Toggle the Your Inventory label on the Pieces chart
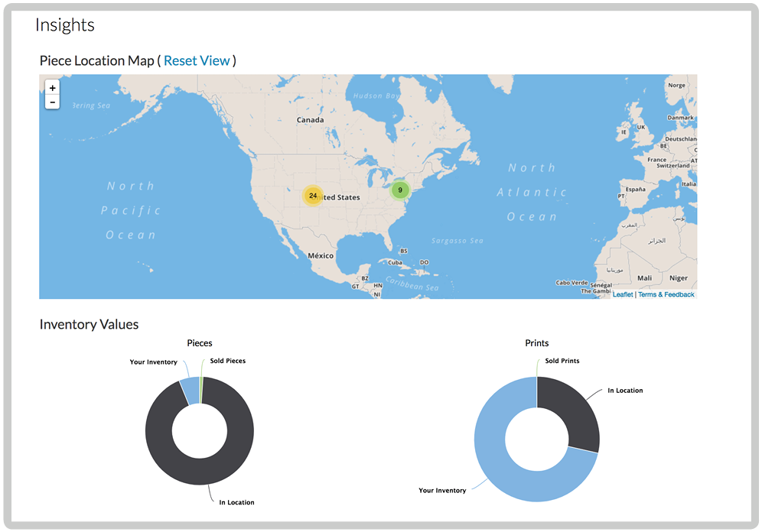762x532 pixels. click(x=153, y=362)
